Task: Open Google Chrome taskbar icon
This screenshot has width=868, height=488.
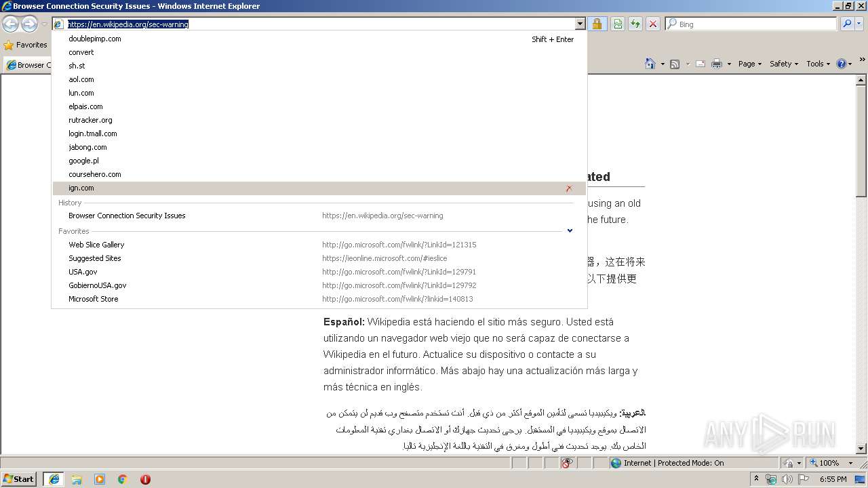Action: (123, 479)
